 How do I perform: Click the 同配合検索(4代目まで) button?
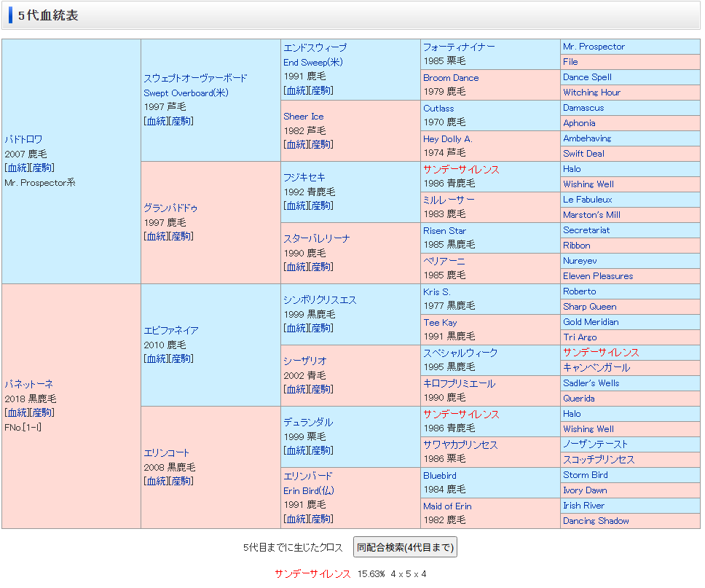pos(404,547)
